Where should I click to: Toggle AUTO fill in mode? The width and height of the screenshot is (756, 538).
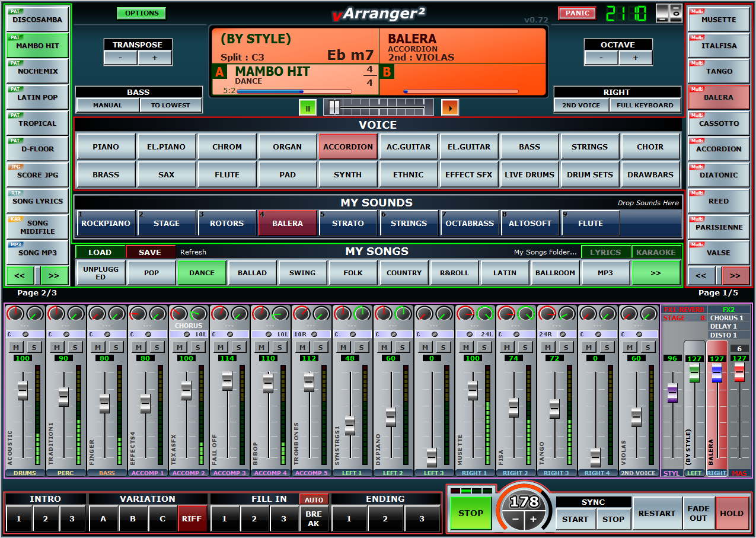[x=313, y=499]
